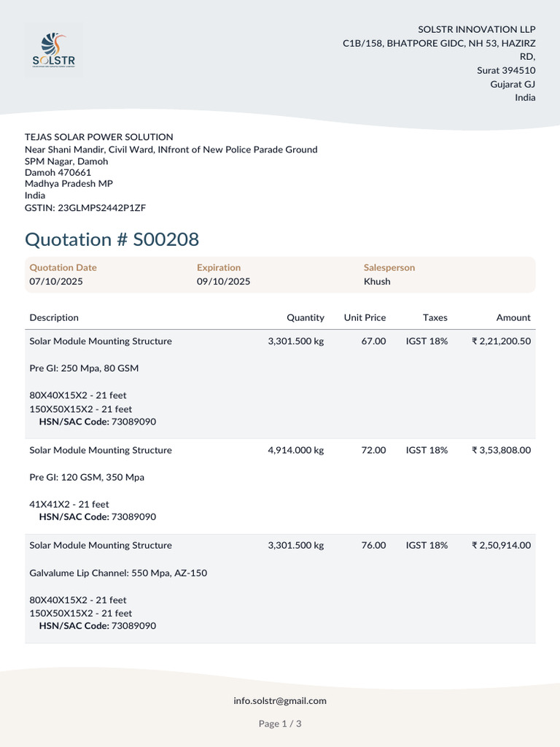Open the info.solstr@gmail.com email link
Viewport: 560px width, 747px height.
pyautogui.click(x=280, y=700)
